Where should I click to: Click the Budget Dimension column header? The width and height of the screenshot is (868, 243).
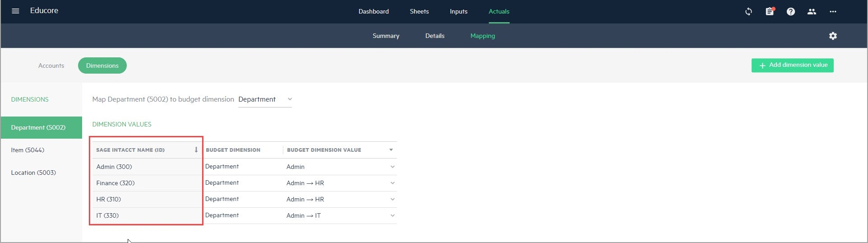(233, 150)
